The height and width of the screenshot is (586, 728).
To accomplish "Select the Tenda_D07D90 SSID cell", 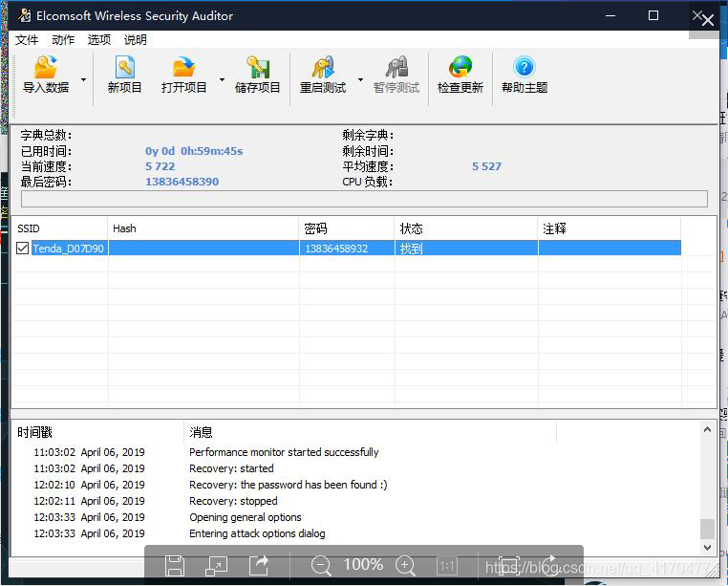I will click(68, 249).
